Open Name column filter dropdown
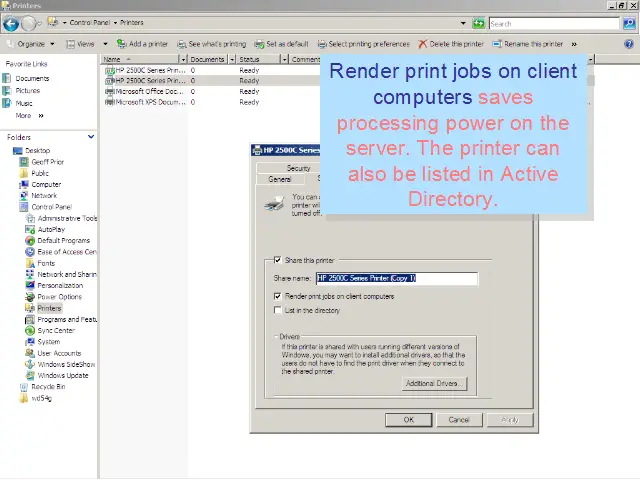Screen dimensions: 640x480 pyautogui.click(x=183, y=60)
